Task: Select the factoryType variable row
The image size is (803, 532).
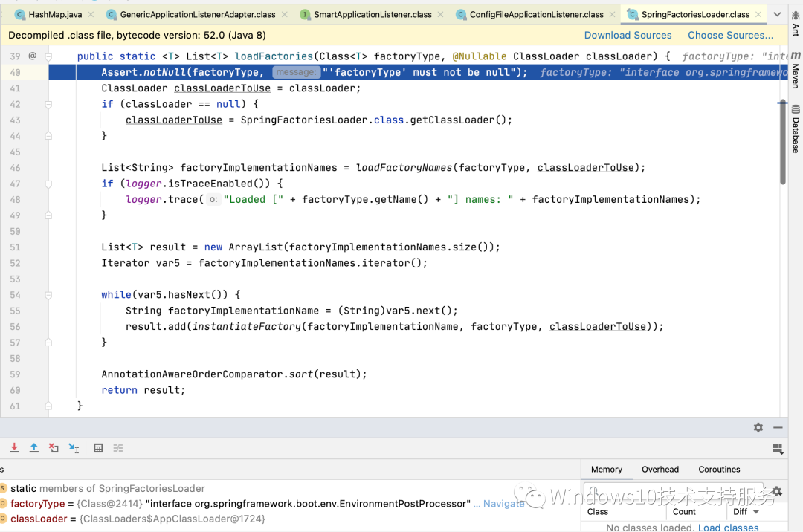Action: (x=289, y=503)
